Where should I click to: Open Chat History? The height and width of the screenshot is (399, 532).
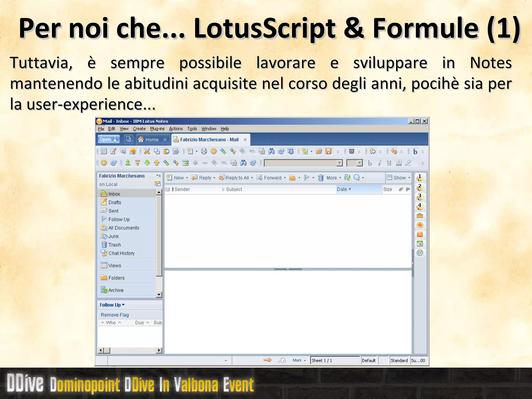(121, 253)
